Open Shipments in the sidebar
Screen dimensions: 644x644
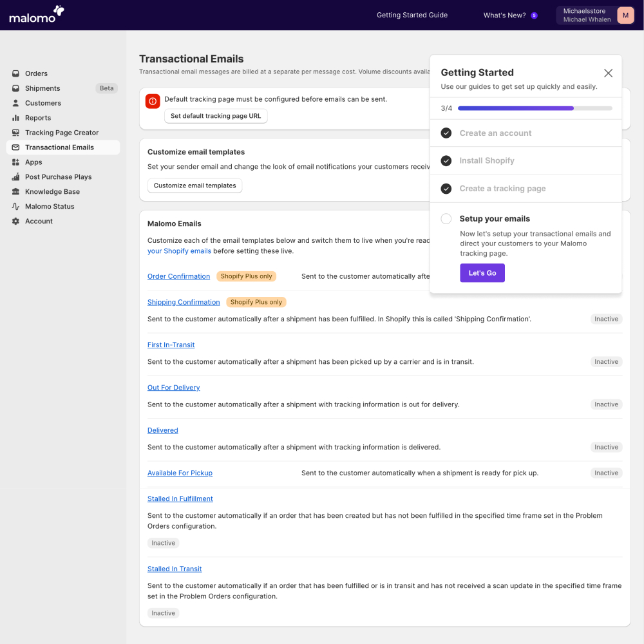point(63,88)
